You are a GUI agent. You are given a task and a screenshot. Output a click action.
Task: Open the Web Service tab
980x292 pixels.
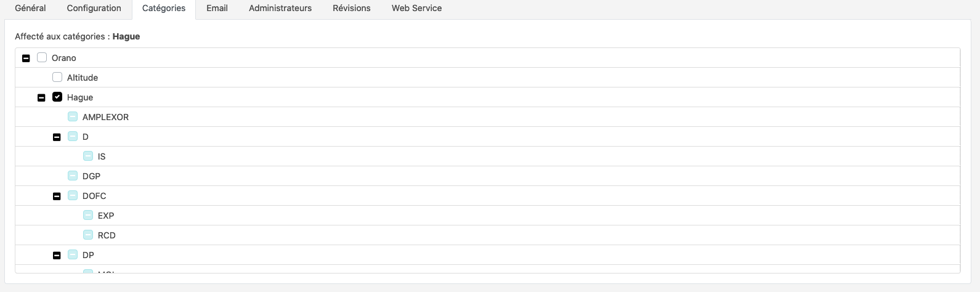point(416,9)
